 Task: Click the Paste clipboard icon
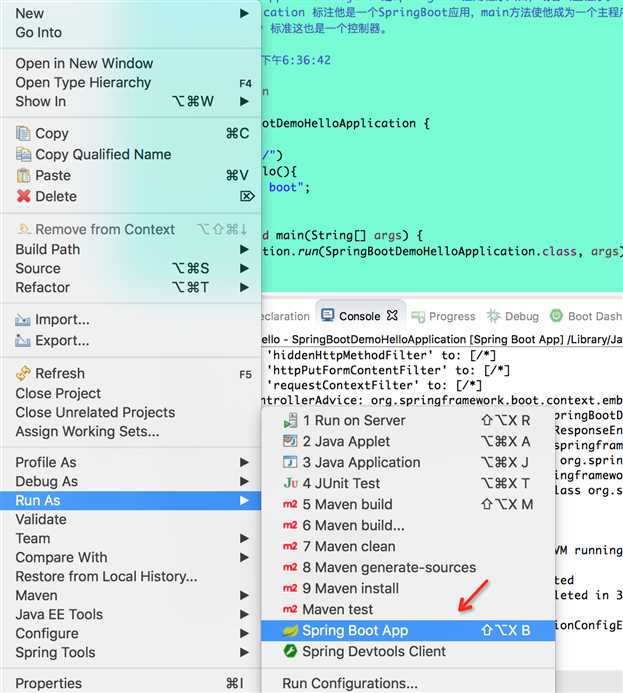23,175
